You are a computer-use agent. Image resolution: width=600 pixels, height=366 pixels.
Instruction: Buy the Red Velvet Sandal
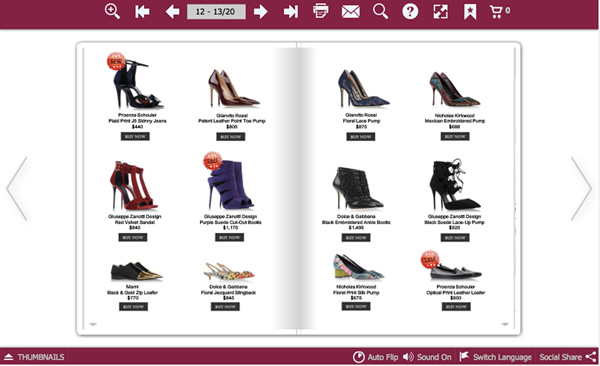(132, 237)
